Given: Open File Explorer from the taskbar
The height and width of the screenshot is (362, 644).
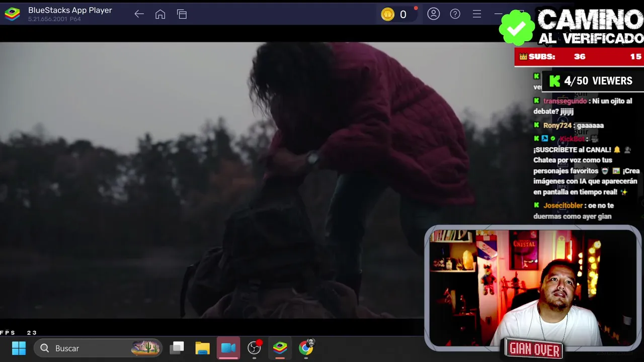Looking at the screenshot, I should point(202,348).
